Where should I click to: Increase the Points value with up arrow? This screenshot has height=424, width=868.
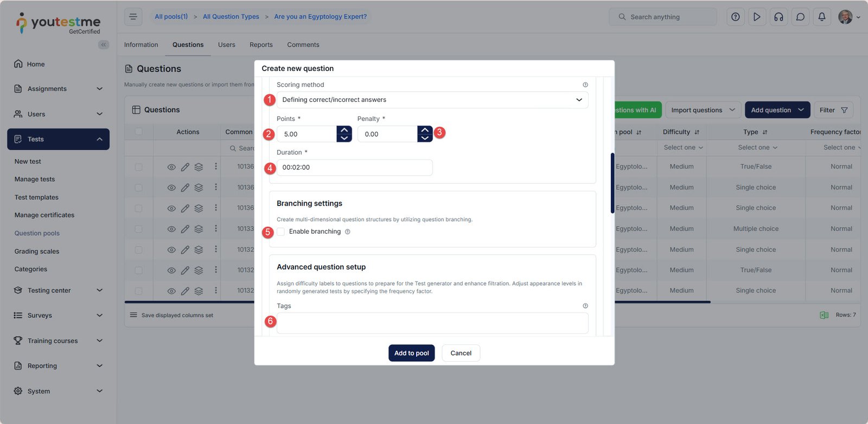click(344, 130)
